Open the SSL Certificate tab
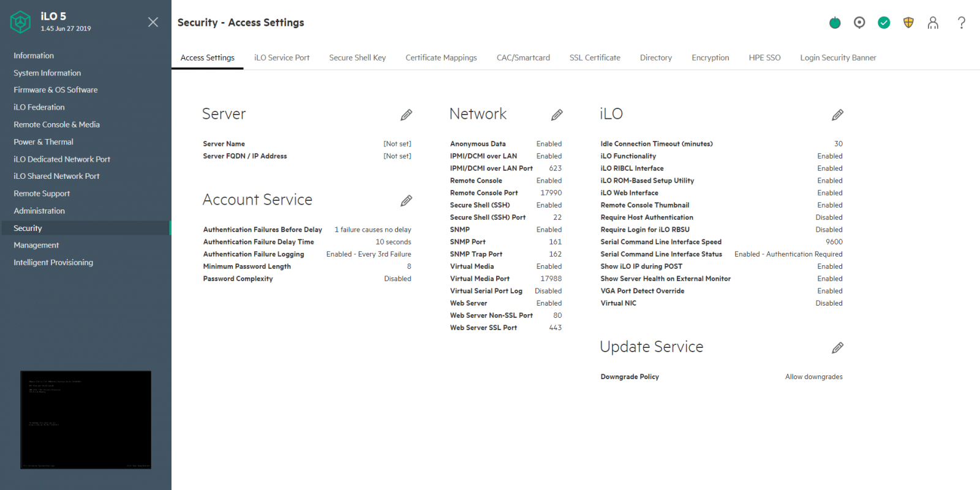The width and height of the screenshot is (980, 490). 595,58
